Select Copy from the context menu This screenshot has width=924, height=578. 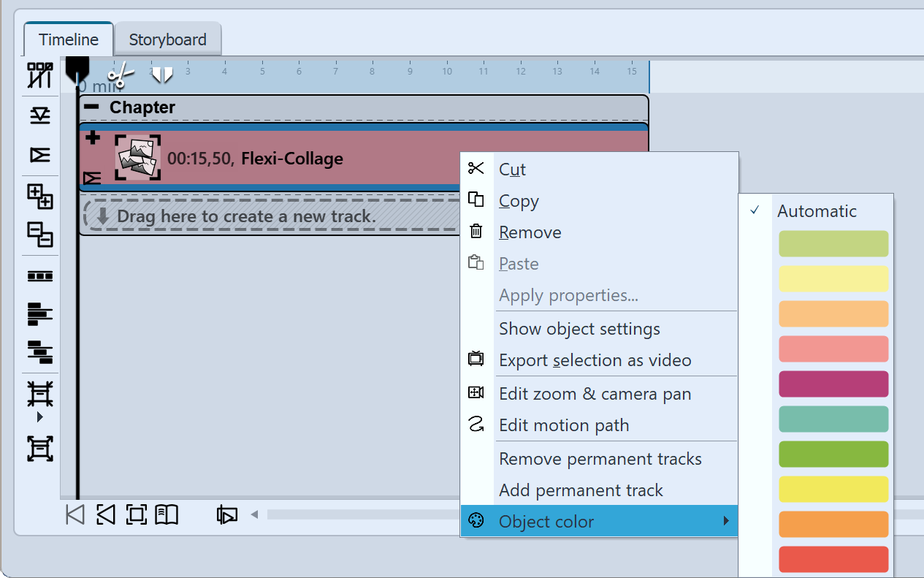519,201
